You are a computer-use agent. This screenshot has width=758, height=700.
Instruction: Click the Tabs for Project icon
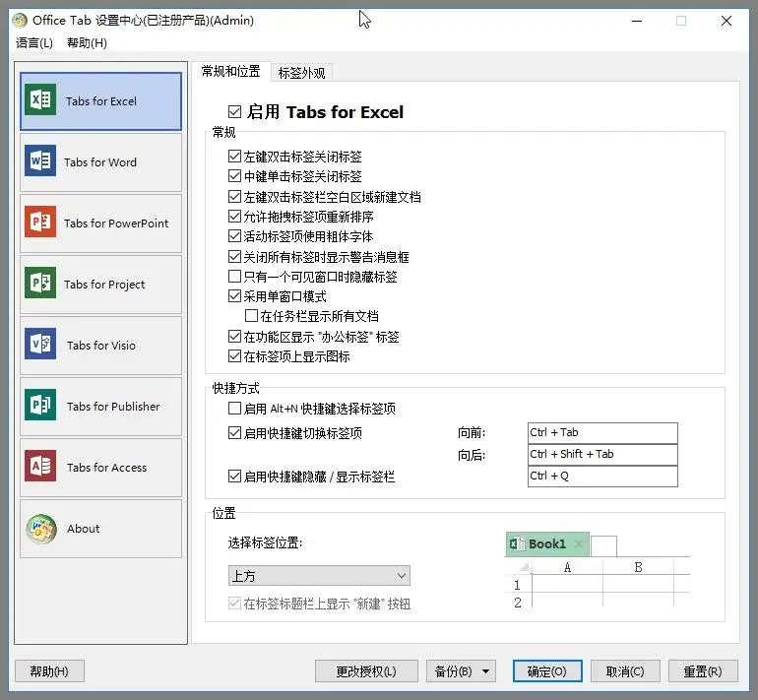tap(40, 285)
